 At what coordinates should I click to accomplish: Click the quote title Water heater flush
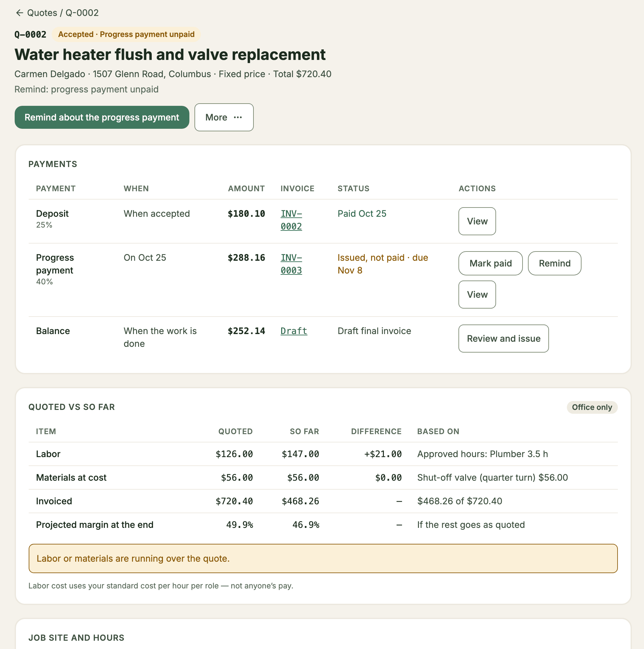pyautogui.click(x=170, y=55)
